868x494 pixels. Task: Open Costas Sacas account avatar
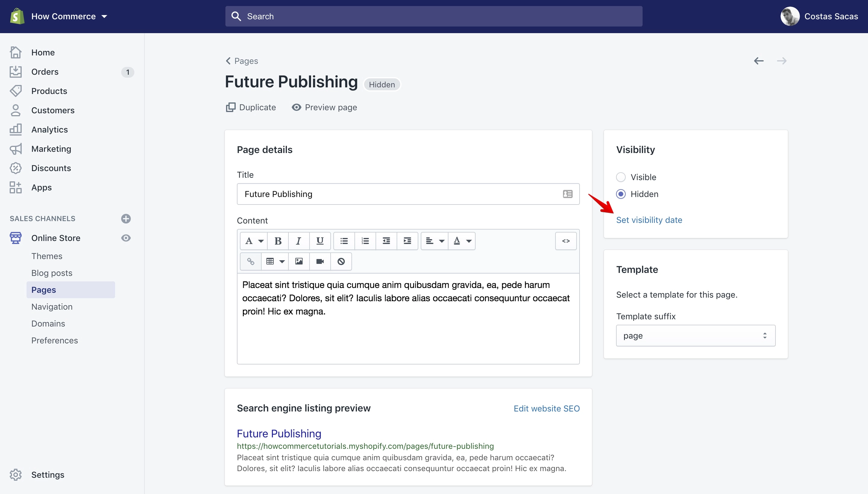(x=790, y=16)
